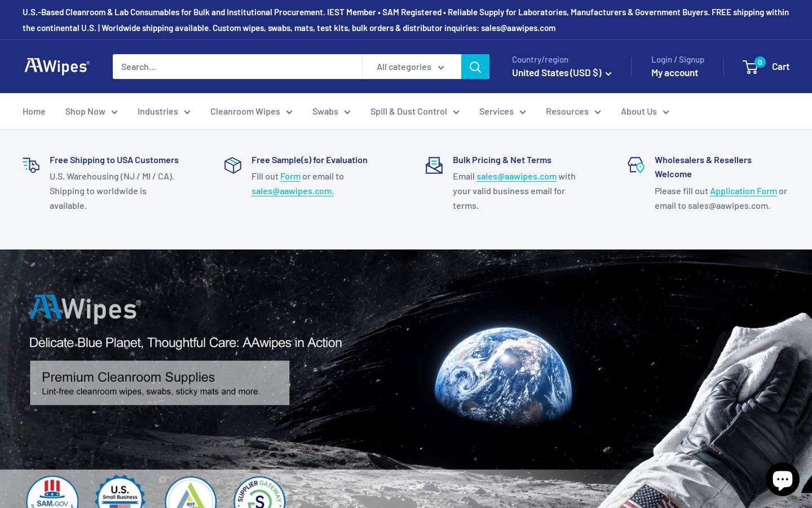
Task: Expand the Industries menu
Action: 164,111
